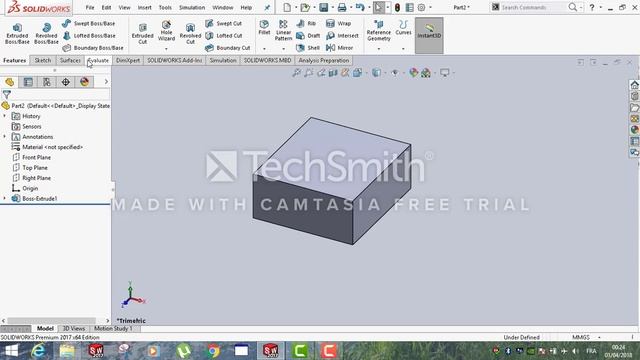This screenshot has height=360, width=640.
Task: Open the Fillet dropdown arrow
Action: pos(264,49)
